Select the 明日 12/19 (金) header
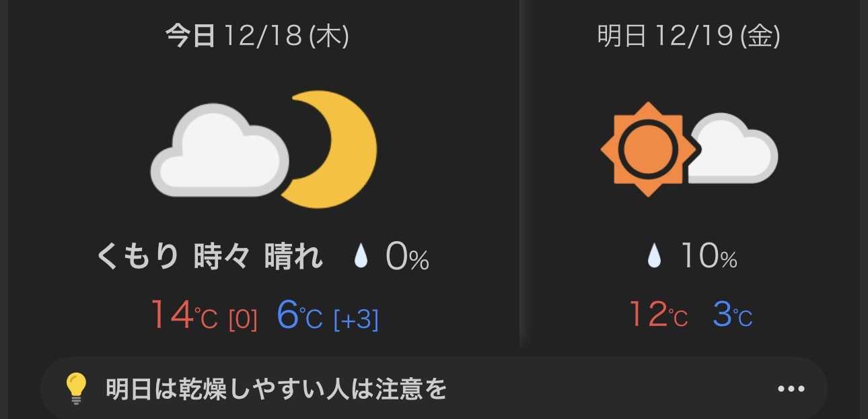This screenshot has height=419, width=868. 688,36
